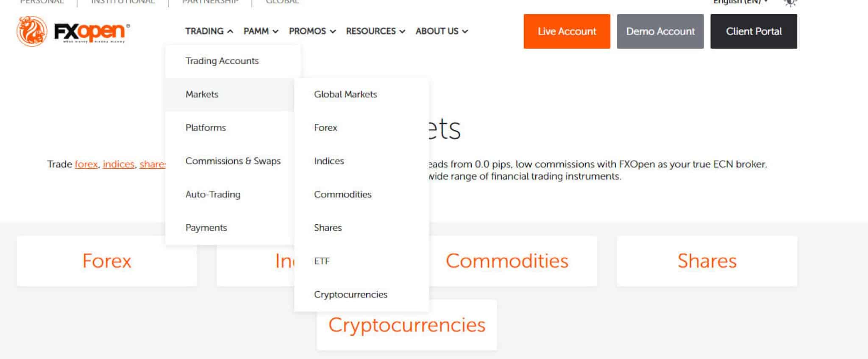
Task: Open the Commodities market card
Action: (x=507, y=261)
